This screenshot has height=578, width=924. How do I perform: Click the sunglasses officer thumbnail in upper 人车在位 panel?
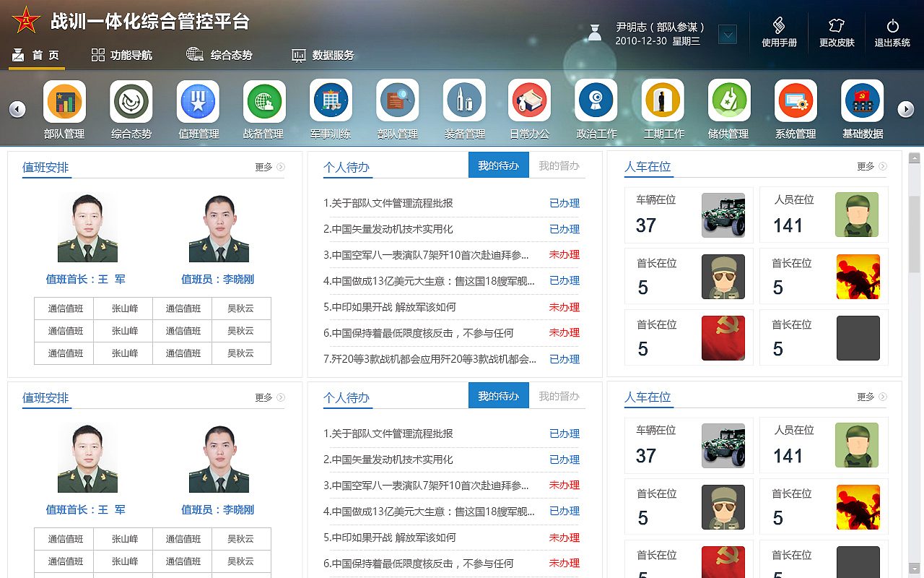[723, 277]
